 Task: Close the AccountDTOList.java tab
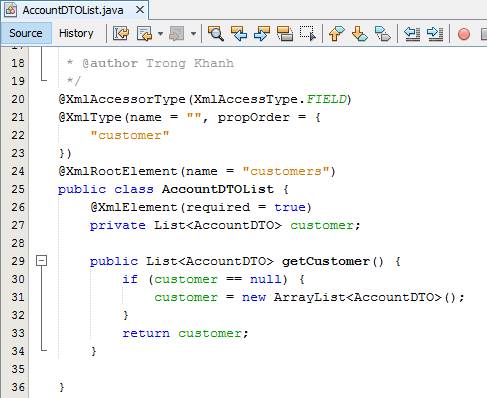pos(140,10)
